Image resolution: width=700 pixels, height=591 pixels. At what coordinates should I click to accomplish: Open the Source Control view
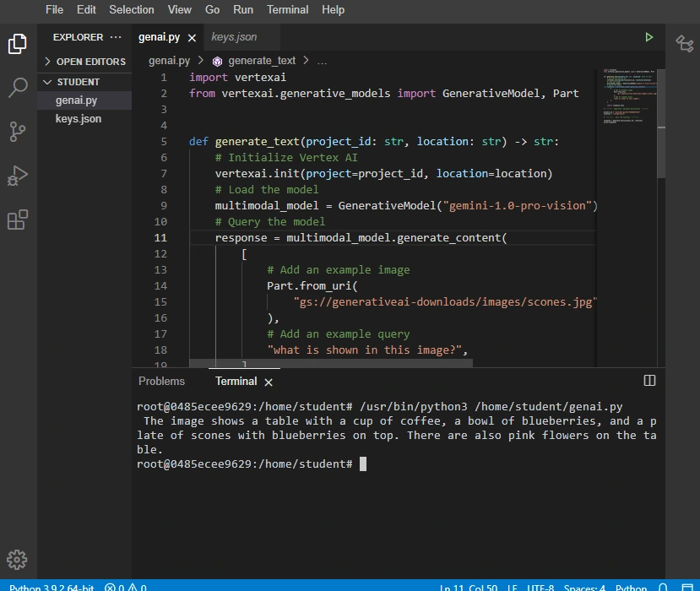18,132
